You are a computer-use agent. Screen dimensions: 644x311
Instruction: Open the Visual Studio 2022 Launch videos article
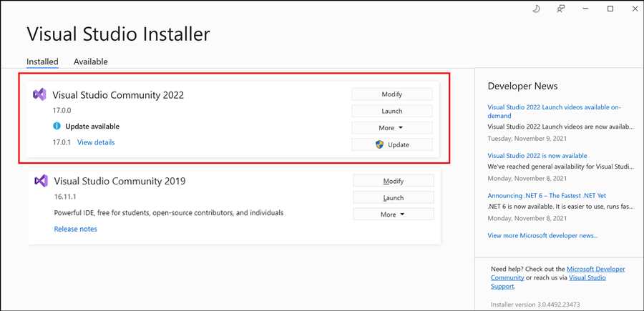click(x=555, y=112)
